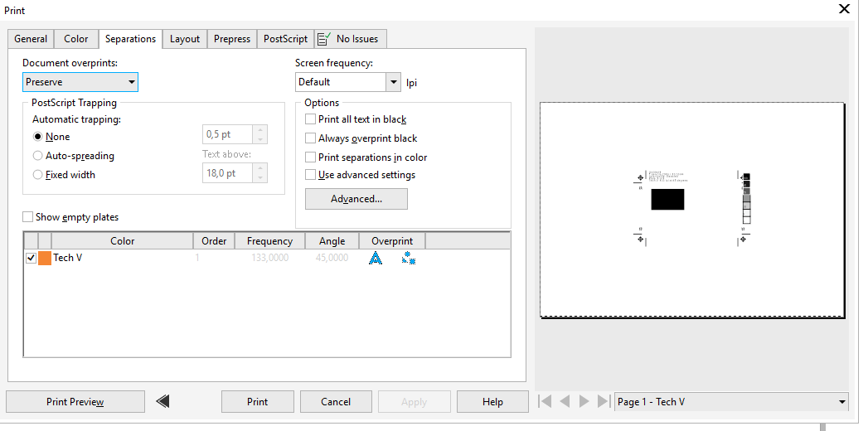Collapse the print preview pane arrow
868x431 pixels.
pyautogui.click(x=162, y=402)
